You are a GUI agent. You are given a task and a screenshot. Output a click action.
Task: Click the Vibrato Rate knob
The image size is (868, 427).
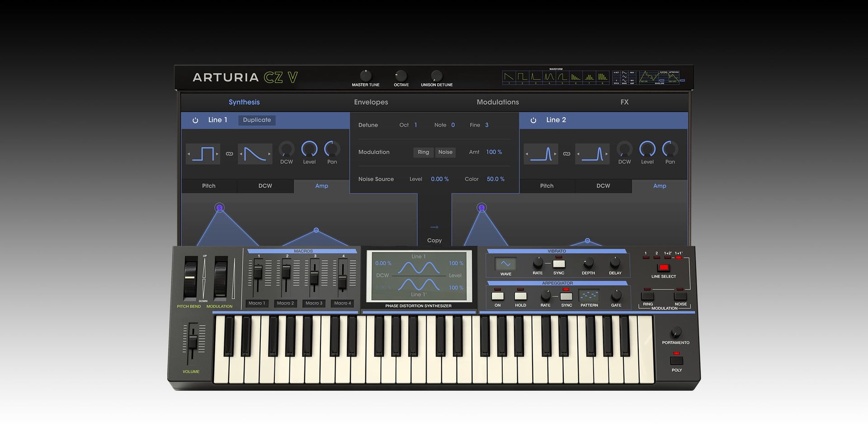[538, 263]
